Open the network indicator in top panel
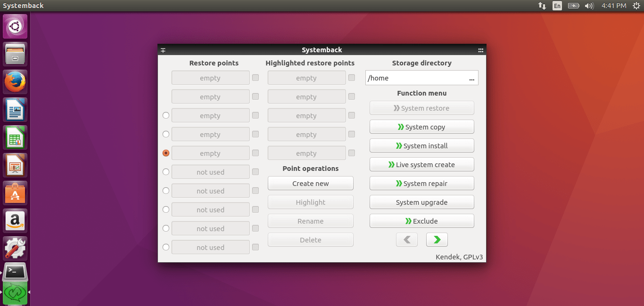This screenshot has width=644, height=306. [542, 6]
